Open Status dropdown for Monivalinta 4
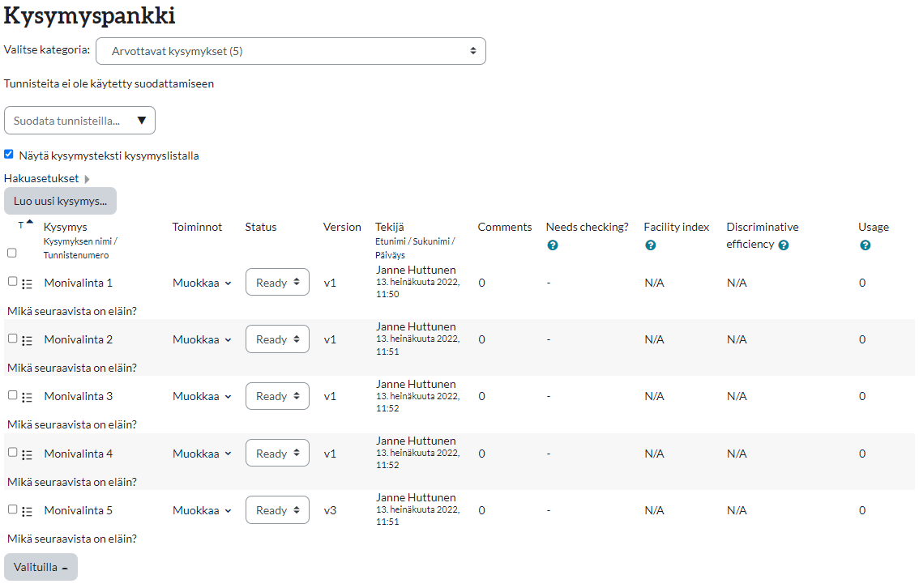Viewport: 919px width, 588px height. (x=277, y=454)
